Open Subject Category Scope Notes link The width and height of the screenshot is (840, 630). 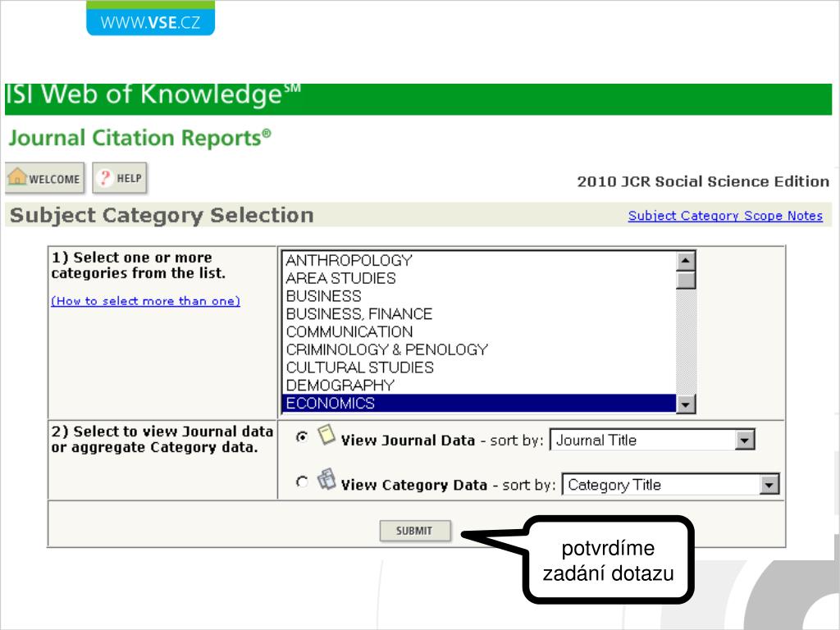pyautogui.click(x=725, y=216)
